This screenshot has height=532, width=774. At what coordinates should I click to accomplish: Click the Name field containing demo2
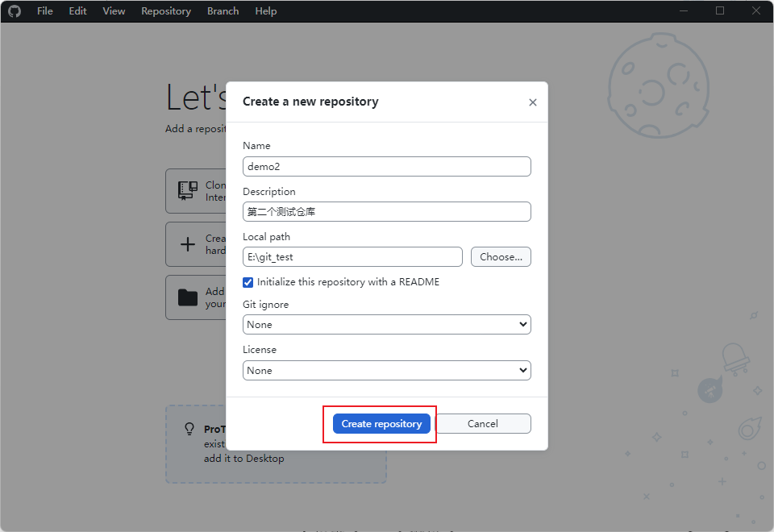[386, 167]
